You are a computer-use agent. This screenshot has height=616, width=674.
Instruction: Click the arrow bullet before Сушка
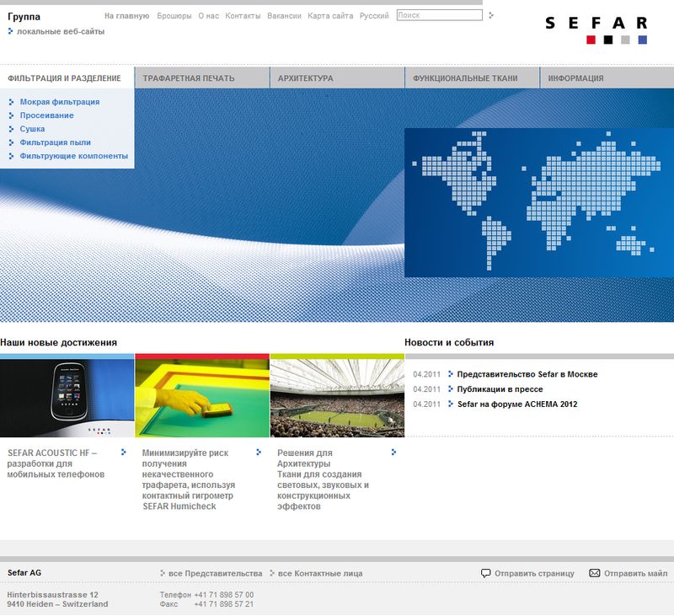(x=11, y=129)
